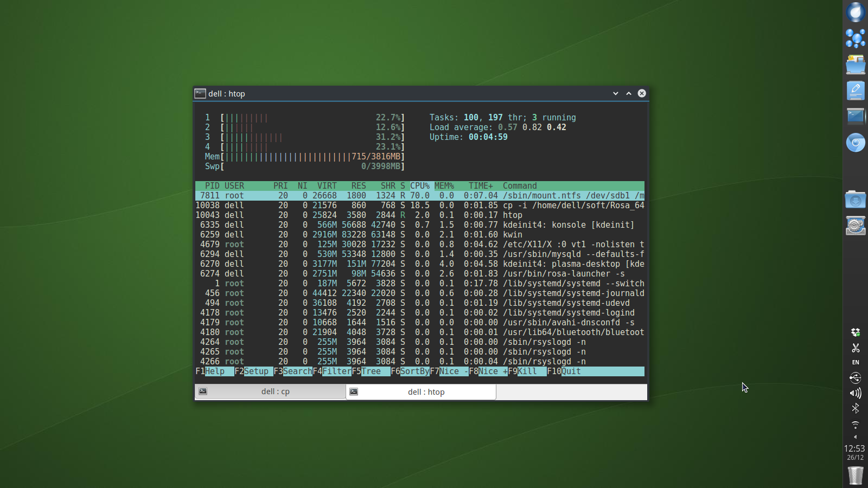Click the volume speaker tray icon
Viewport: 868px width, 488px height.
point(856,393)
